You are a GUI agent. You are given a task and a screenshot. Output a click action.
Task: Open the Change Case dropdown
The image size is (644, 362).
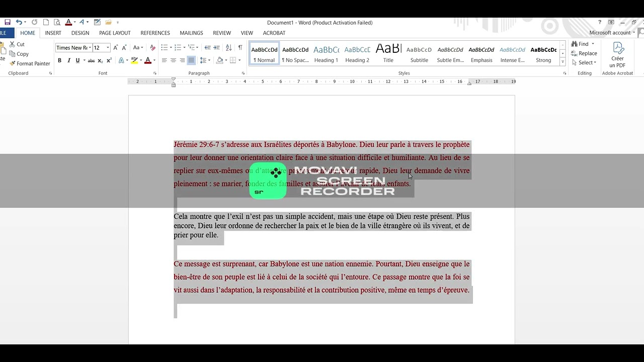coord(138,48)
